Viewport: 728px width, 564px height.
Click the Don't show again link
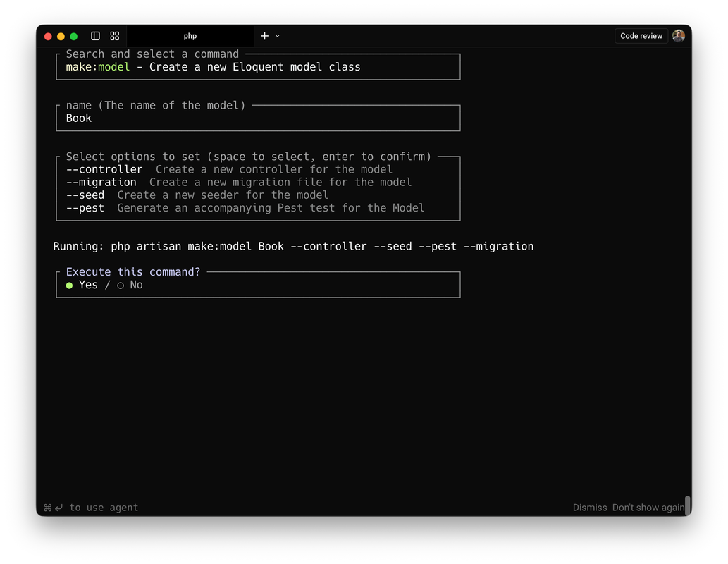point(646,507)
